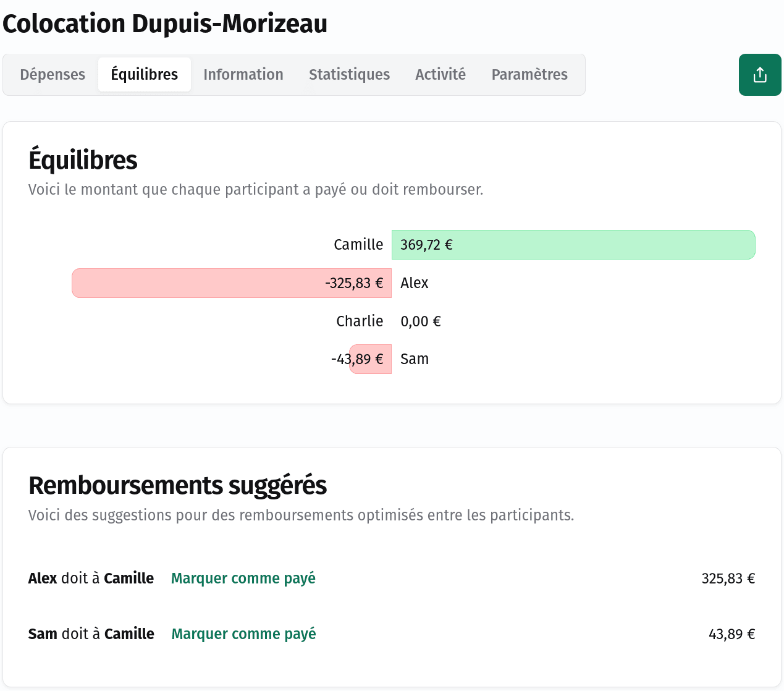
Task: Switch to the Information tab
Action: pos(243,75)
